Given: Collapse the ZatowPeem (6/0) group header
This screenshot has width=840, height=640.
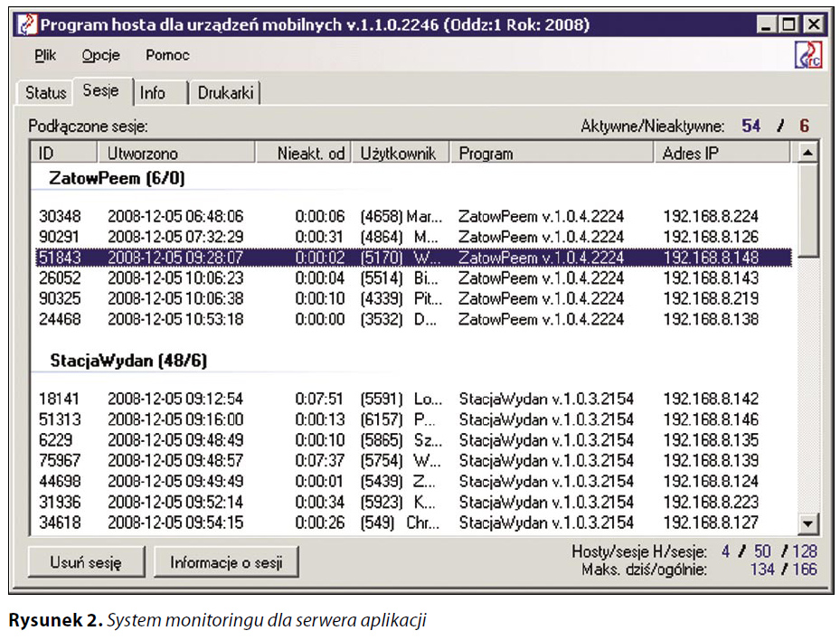Looking at the screenshot, I should (117, 179).
